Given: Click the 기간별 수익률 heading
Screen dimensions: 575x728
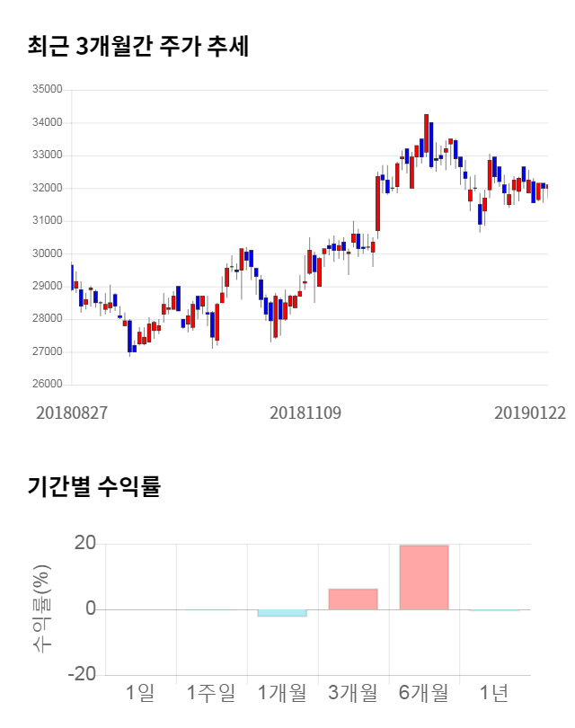Looking at the screenshot, I should point(93,487).
